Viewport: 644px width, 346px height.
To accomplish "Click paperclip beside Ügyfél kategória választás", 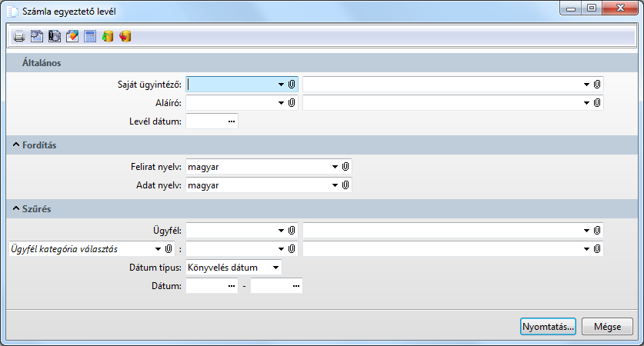I will click(x=168, y=248).
